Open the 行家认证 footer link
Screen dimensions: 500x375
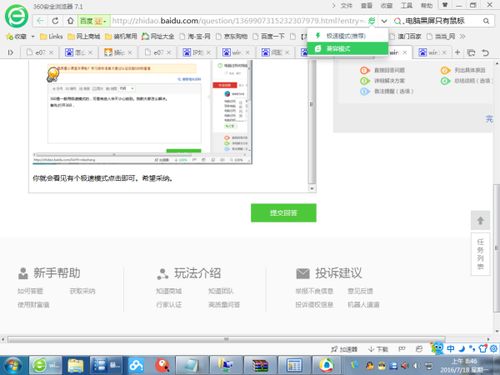point(169,304)
